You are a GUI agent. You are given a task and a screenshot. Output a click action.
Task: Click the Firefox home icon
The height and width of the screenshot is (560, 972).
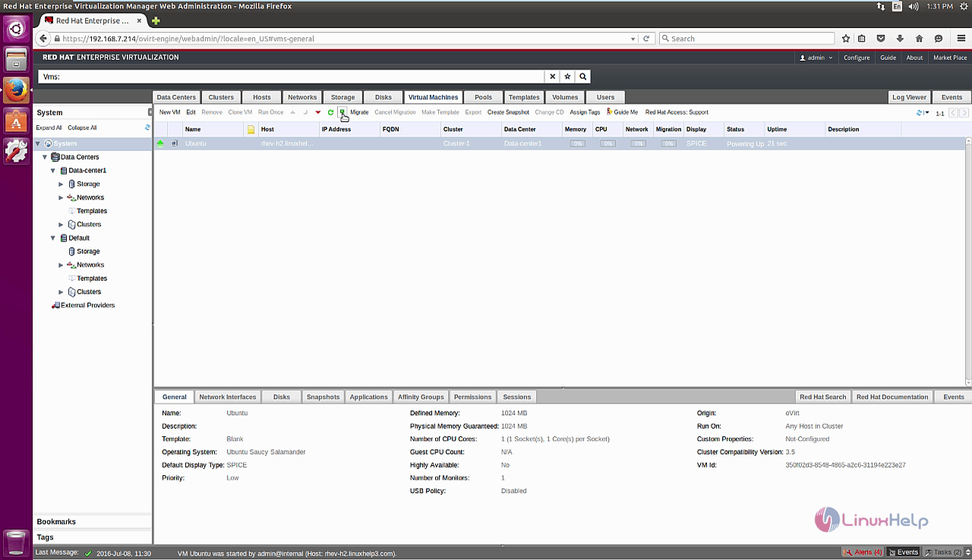(x=919, y=39)
